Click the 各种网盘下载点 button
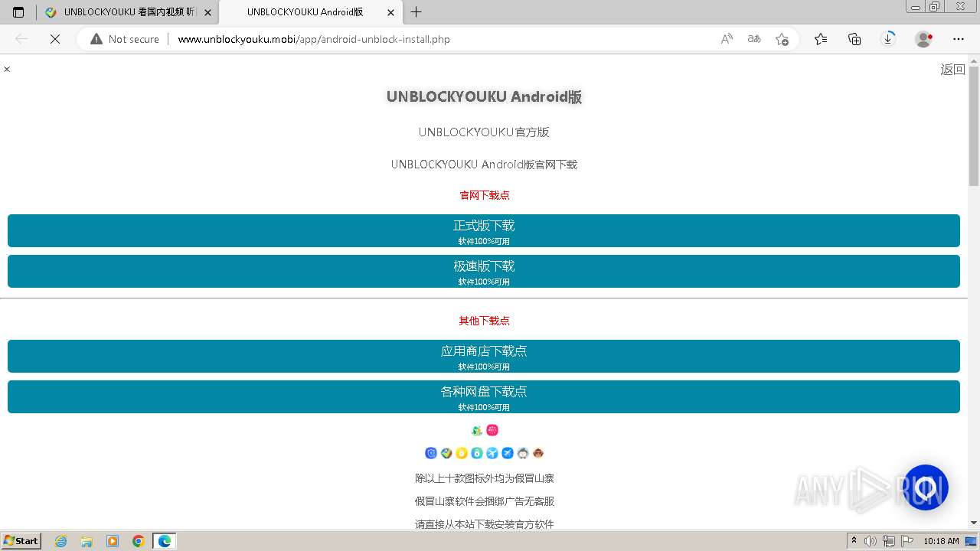Screen dimensions: 980x551 (x=484, y=396)
